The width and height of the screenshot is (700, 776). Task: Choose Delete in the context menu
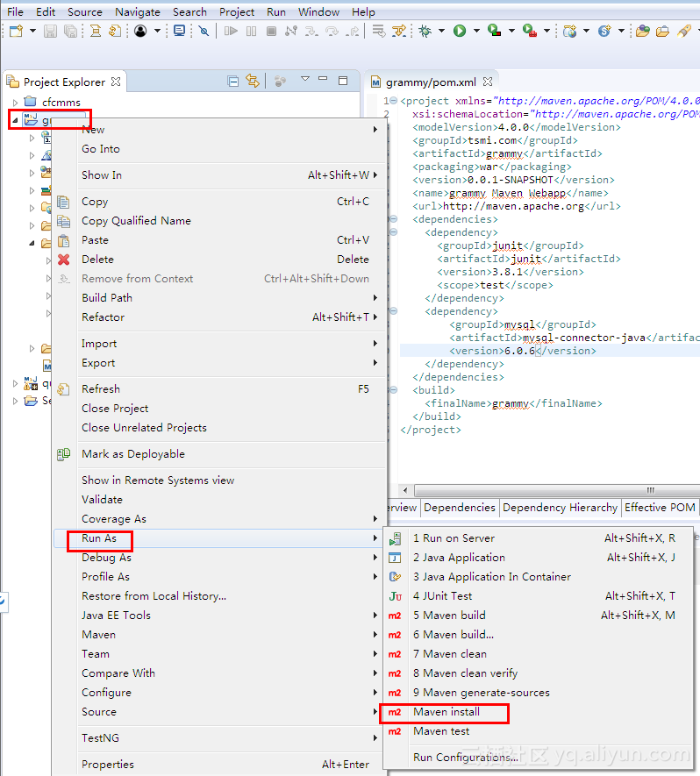point(219,260)
